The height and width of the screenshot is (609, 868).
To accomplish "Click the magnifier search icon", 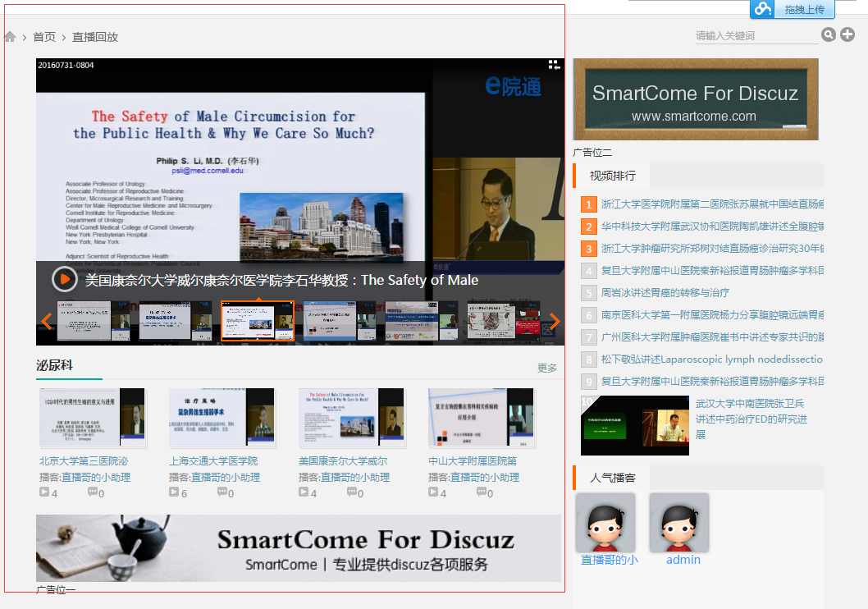I will pos(828,34).
